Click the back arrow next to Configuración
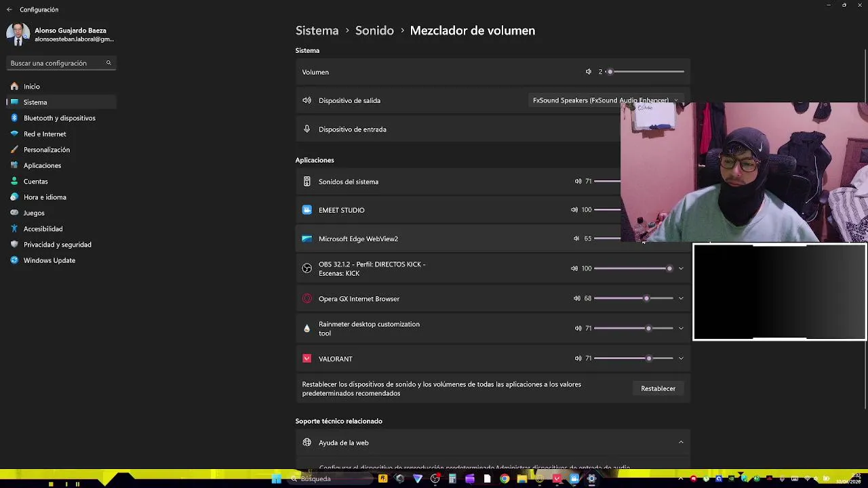868x488 pixels. click(9, 9)
